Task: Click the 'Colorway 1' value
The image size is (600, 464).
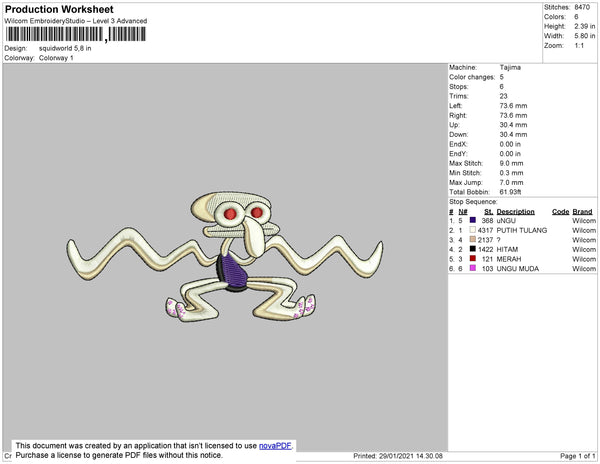Action: coord(56,58)
